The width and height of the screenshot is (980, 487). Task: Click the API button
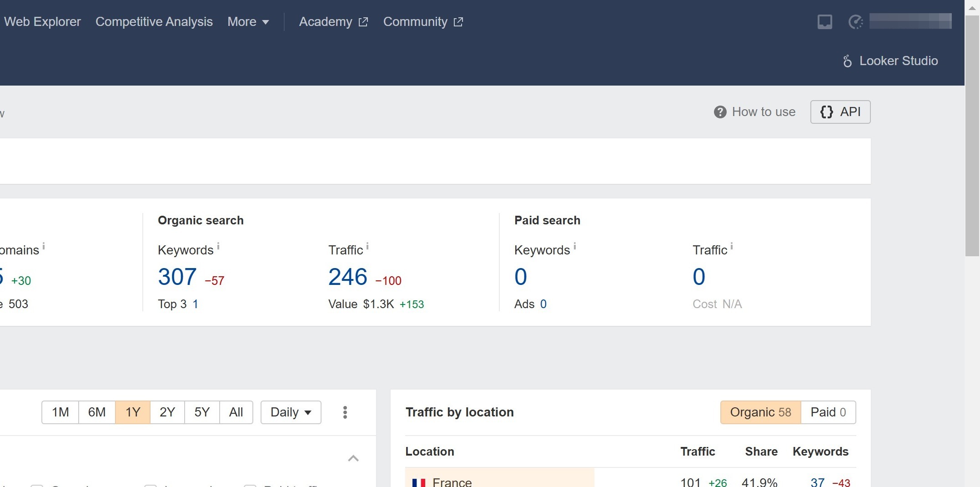tap(840, 112)
